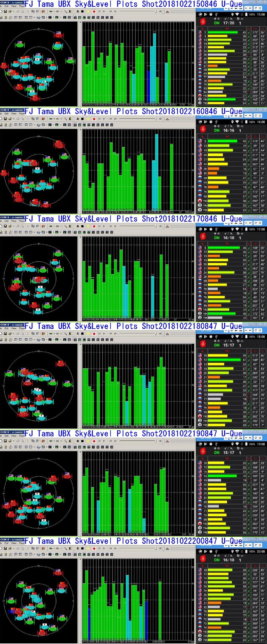Click the green connect receiver icon in 160846 shot

click(50, 119)
